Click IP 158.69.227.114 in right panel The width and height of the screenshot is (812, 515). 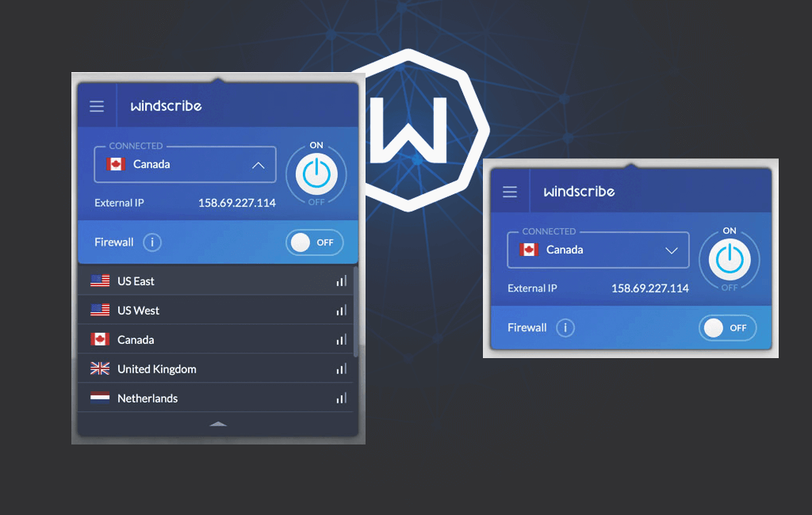pyautogui.click(x=650, y=288)
